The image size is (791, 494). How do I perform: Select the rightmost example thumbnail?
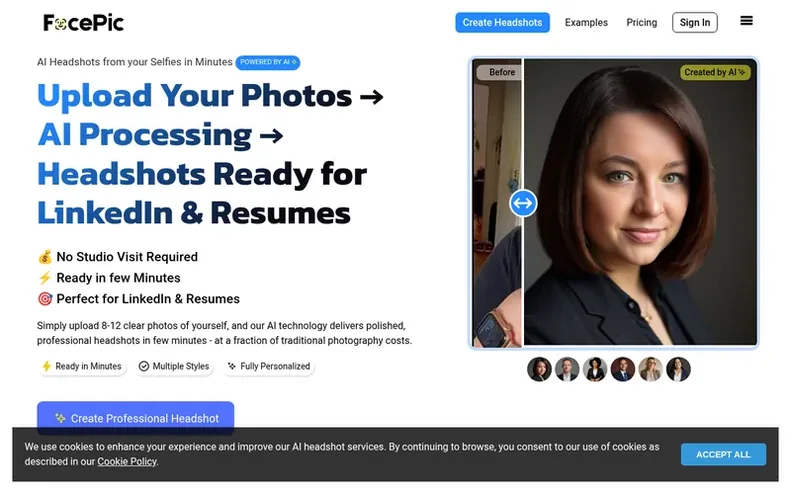click(x=678, y=369)
